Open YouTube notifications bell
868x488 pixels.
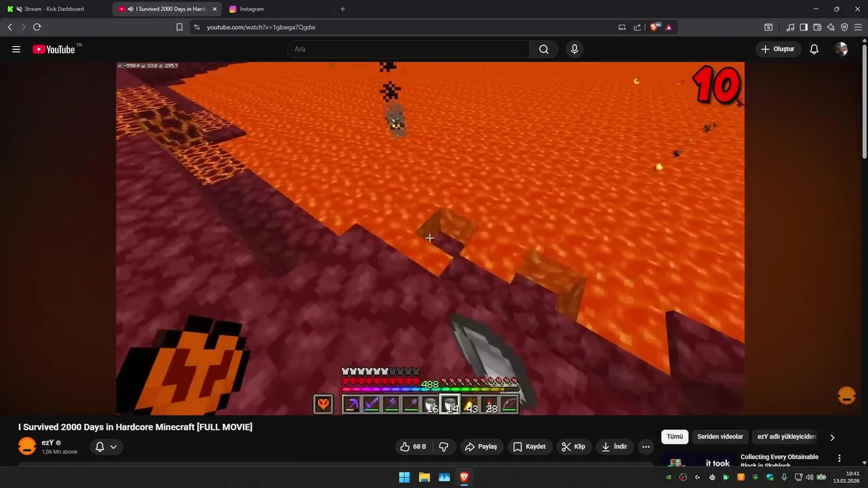pos(814,49)
